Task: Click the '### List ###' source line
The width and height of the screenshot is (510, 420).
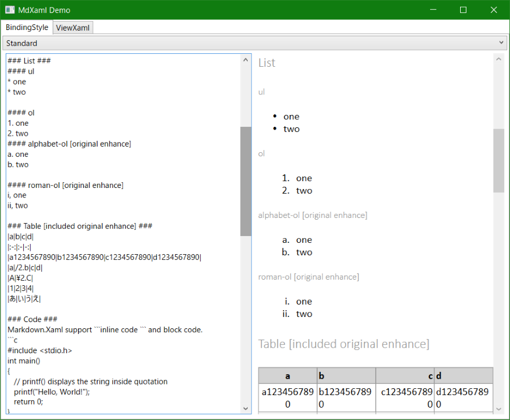Action: click(29, 61)
